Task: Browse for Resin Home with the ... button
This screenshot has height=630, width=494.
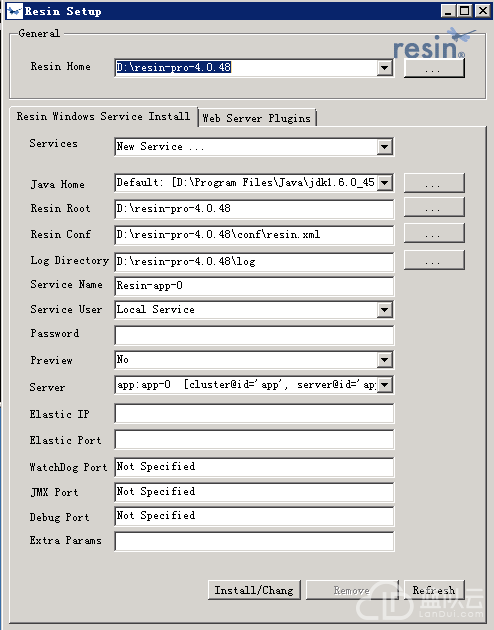Action: coord(434,68)
